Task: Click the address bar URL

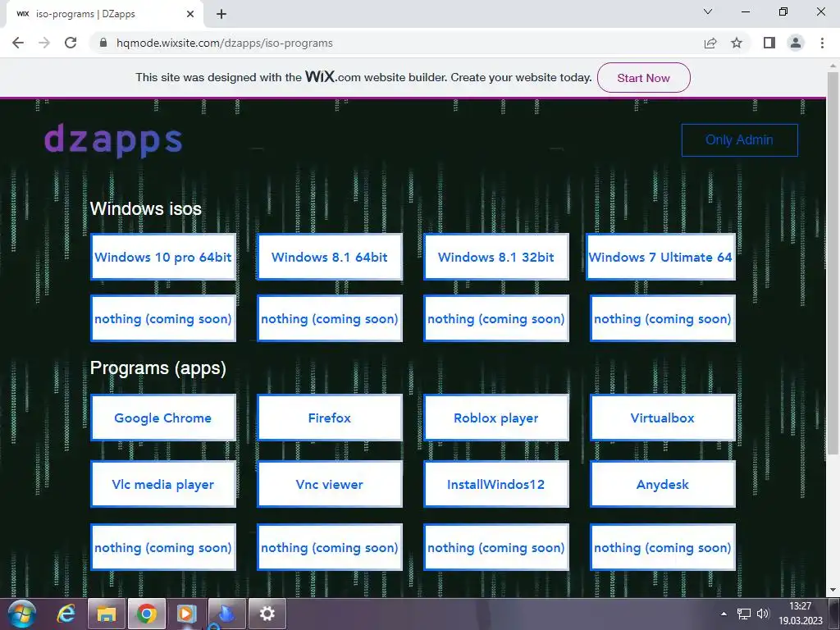Action: pos(225,43)
